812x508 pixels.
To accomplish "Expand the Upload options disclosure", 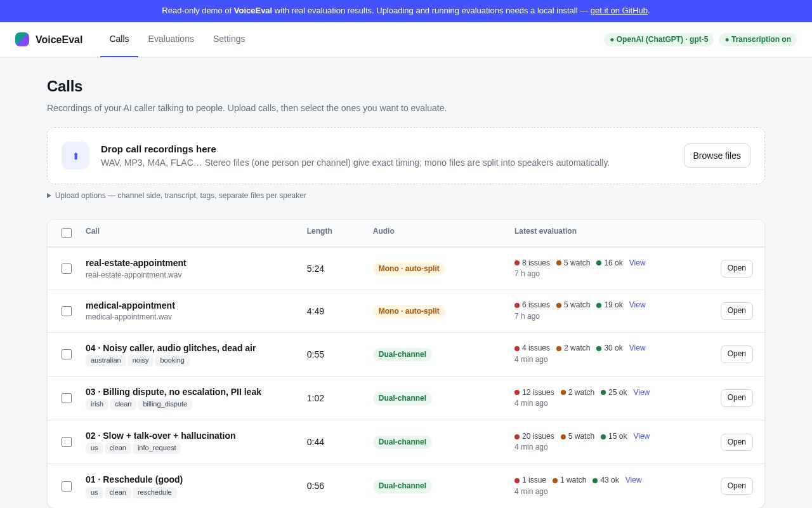I will pyautogui.click(x=176, y=196).
